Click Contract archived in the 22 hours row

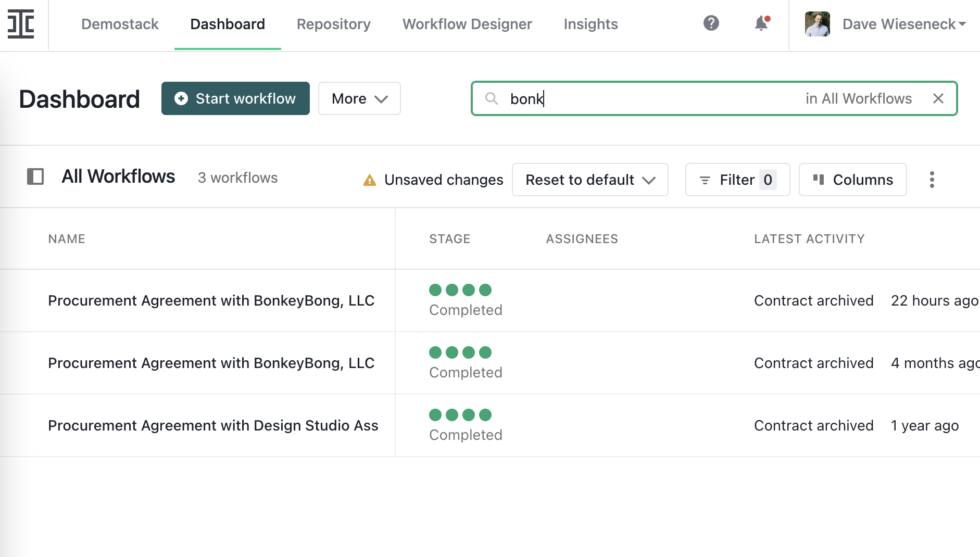click(x=814, y=300)
